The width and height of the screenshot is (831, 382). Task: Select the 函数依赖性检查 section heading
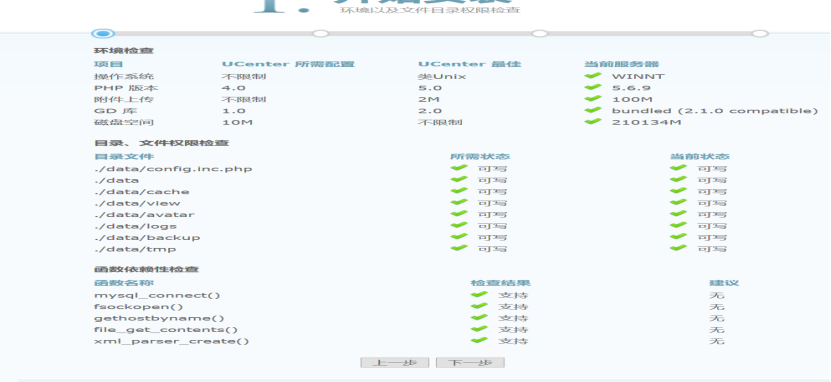coord(147,270)
